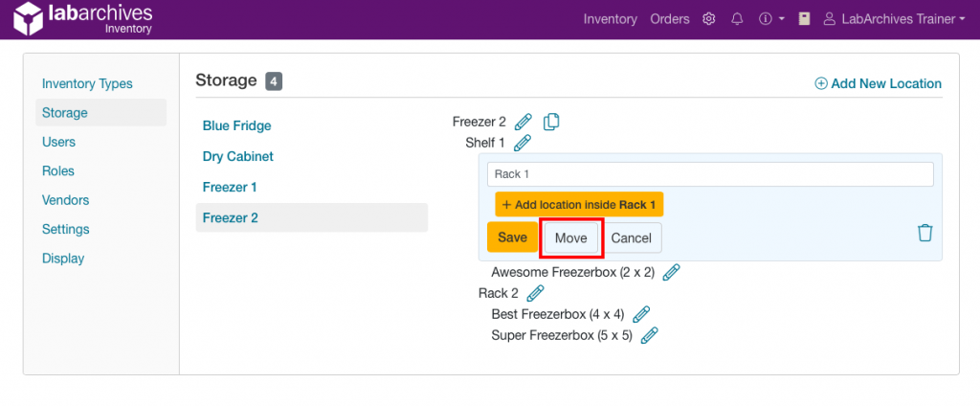Edit Shelf 1 using its pencil icon

pos(522,143)
